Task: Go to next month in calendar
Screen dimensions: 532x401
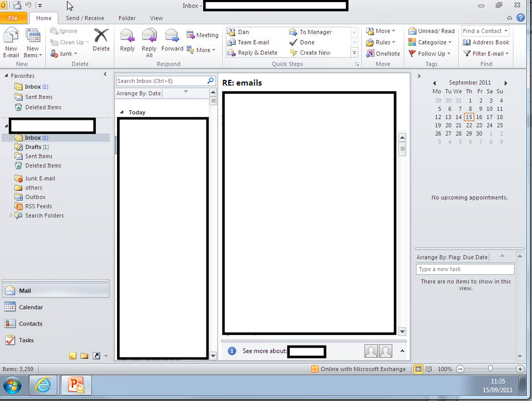Action: (505, 83)
